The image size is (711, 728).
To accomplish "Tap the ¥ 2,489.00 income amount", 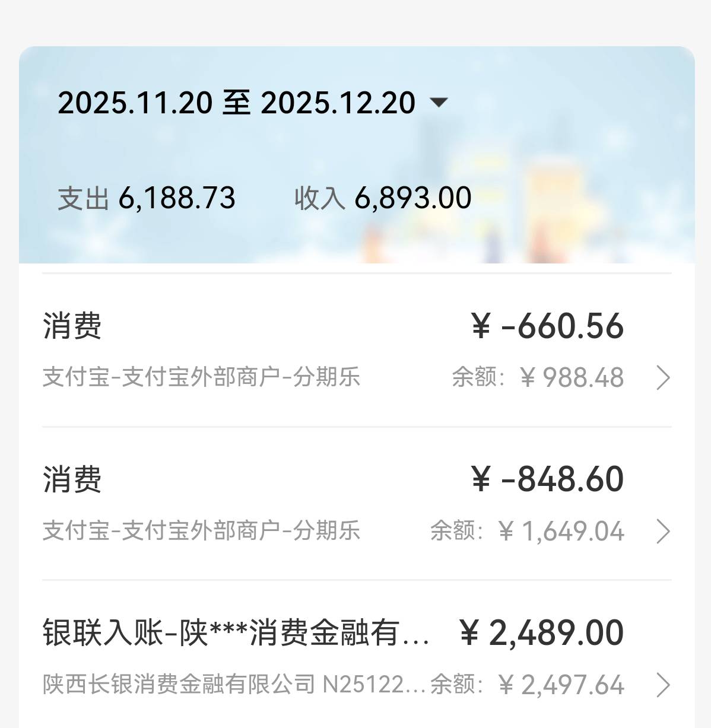I will click(x=542, y=633).
